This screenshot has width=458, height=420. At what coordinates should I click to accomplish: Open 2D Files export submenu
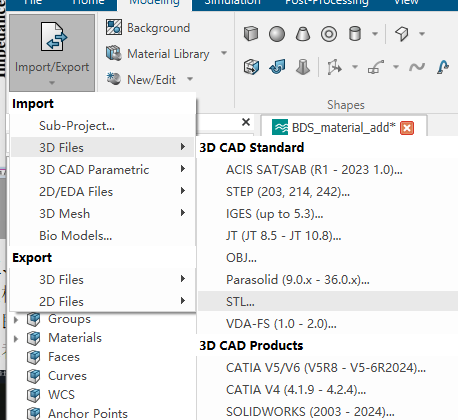[103, 301]
